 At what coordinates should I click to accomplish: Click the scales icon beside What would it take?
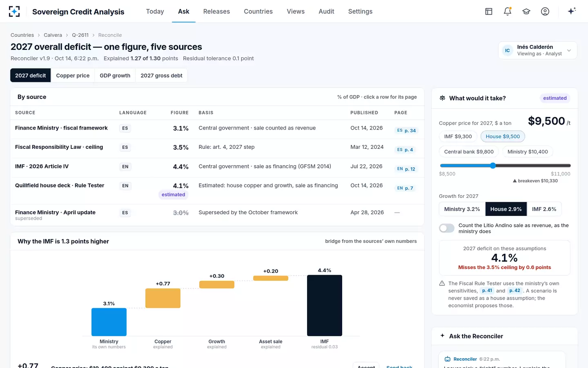click(x=442, y=98)
